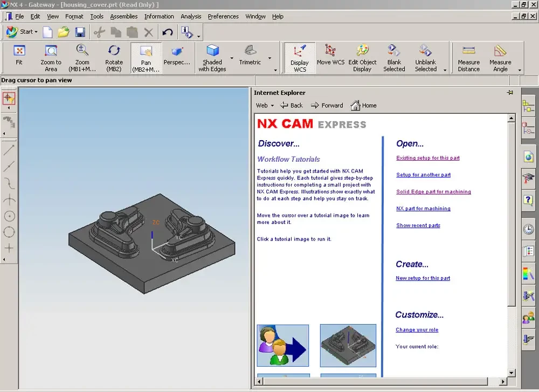Open the Training graduation cap tab

click(x=528, y=179)
